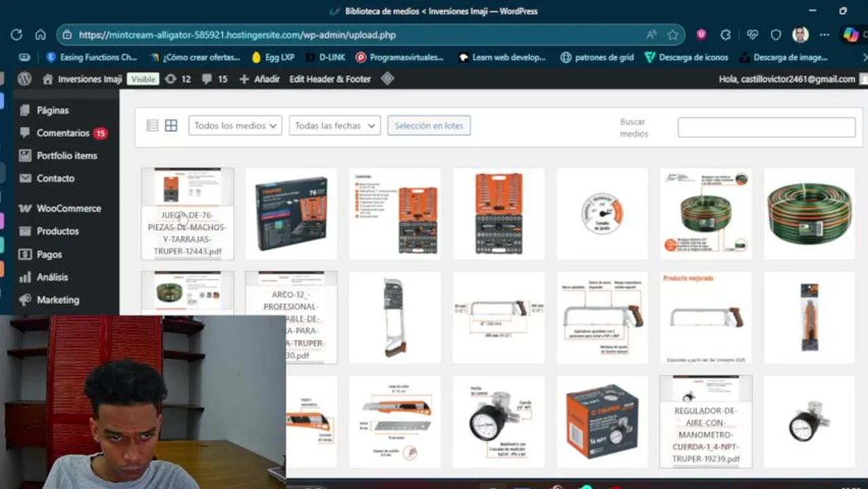Select garden hose gauge dial thumbnail
868x489 pixels.
click(602, 214)
